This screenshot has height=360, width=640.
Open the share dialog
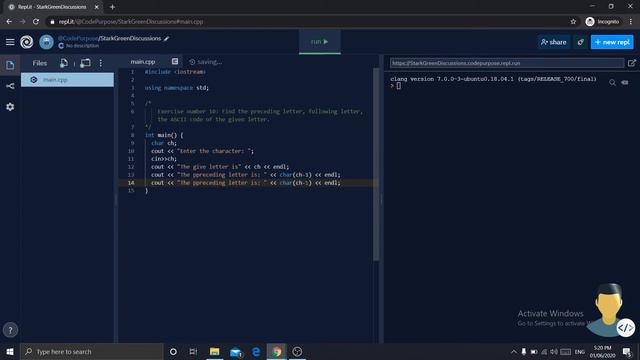[553, 42]
